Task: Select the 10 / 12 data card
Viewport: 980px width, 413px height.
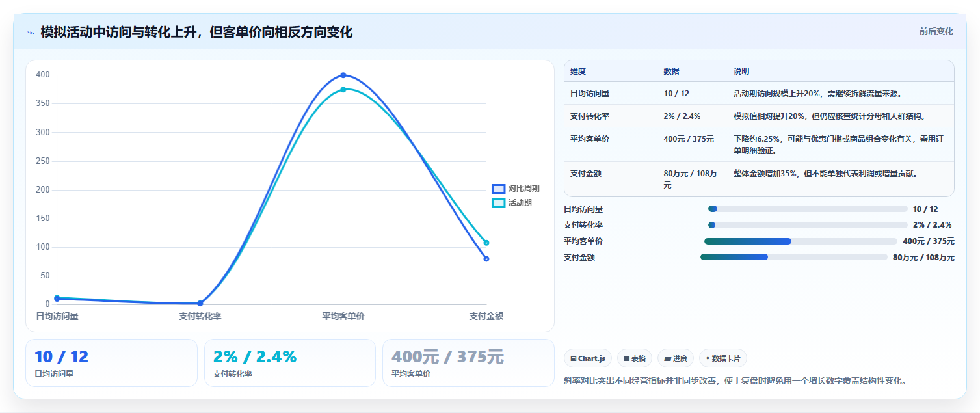Action: point(111,363)
